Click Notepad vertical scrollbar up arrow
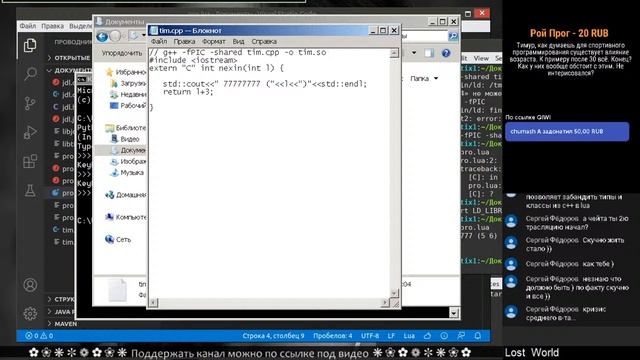The width and height of the screenshot is (640, 360). coord(394,53)
